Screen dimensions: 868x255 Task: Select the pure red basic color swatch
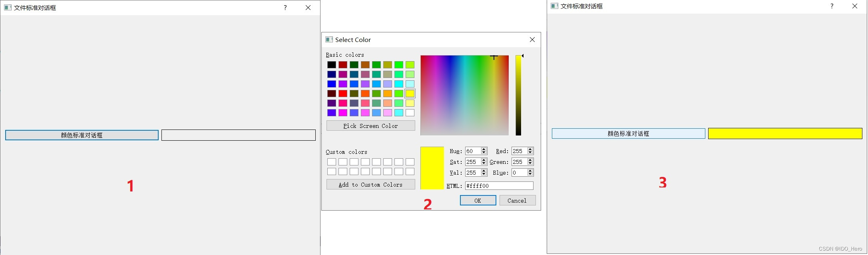[x=343, y=94]
